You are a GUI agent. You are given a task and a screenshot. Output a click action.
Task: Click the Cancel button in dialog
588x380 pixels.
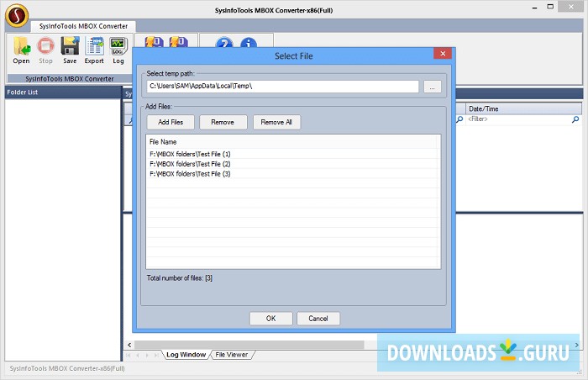[318, 319]
